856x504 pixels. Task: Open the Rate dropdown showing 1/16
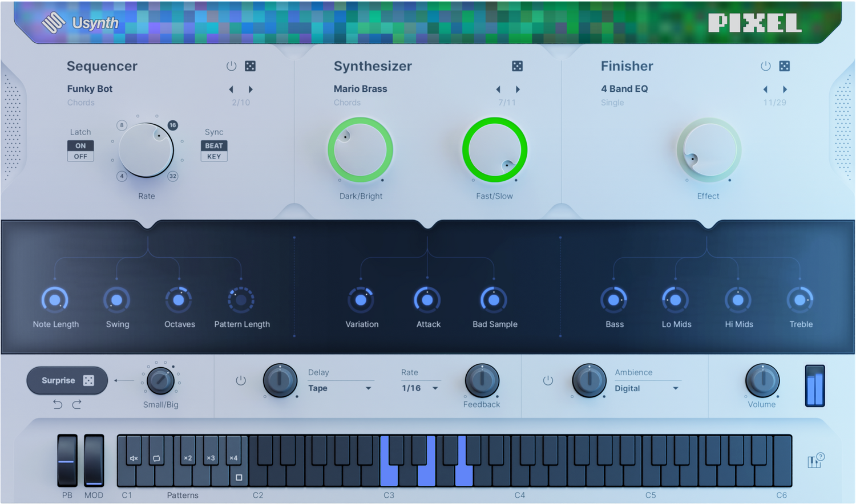(418, 388)
